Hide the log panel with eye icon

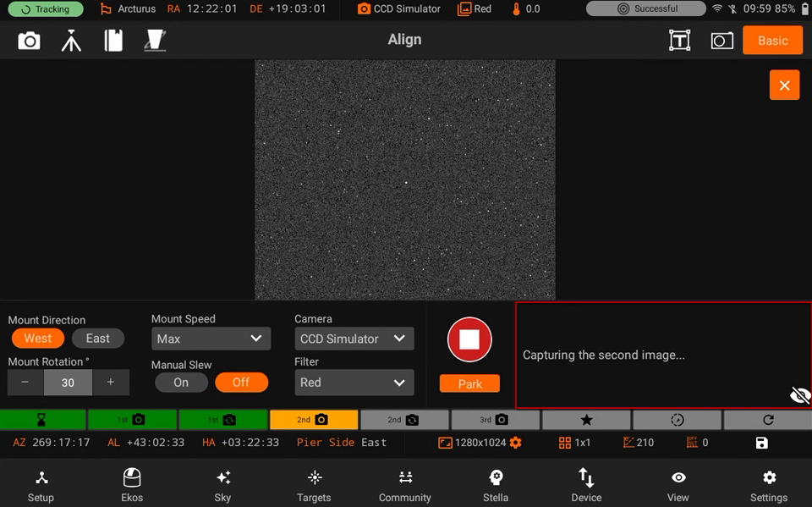pyautogui.click(x=800, y=396)
